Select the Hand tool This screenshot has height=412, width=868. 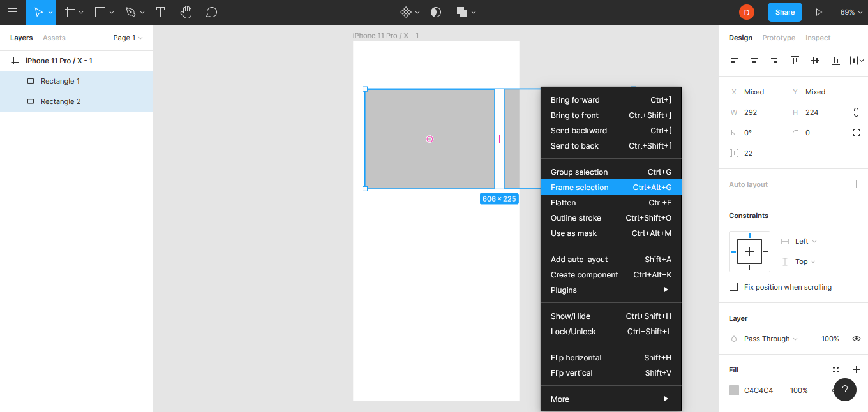[186, 12]
